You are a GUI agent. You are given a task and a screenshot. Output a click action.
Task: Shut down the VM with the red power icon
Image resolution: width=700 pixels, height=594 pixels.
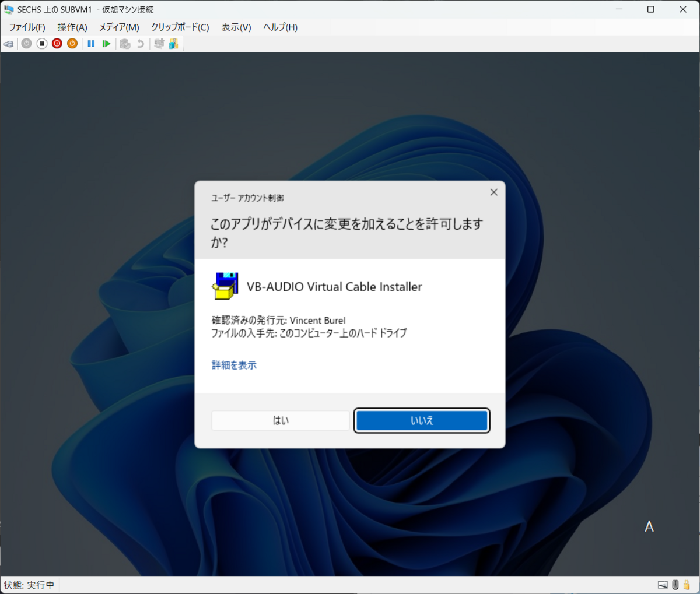click(57, 44)
